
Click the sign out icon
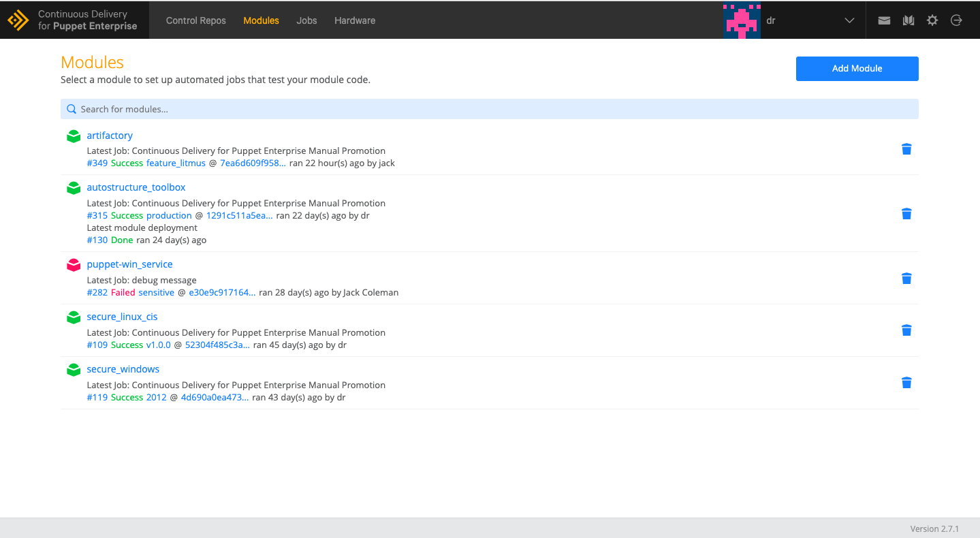956,20
